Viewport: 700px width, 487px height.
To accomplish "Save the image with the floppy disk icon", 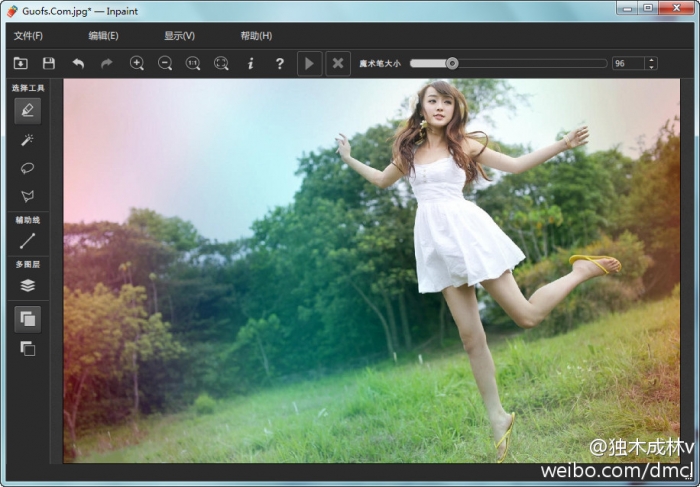I will [x=49, y=63].
